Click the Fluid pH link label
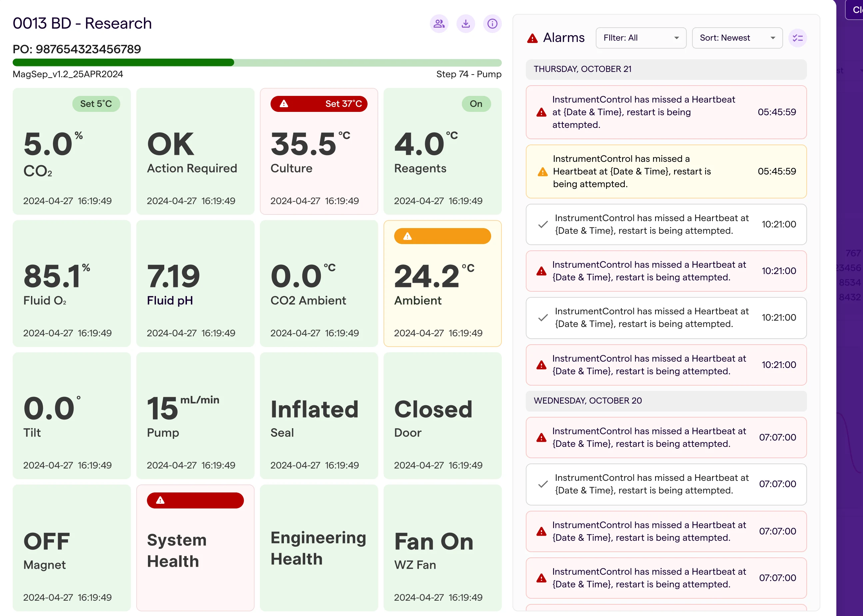 pos(170,300)
